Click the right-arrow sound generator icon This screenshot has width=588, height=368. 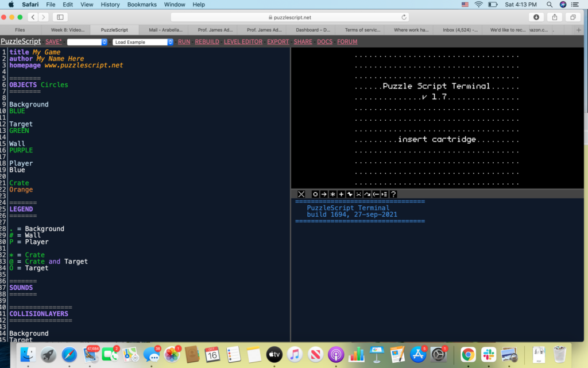[324, 194]
